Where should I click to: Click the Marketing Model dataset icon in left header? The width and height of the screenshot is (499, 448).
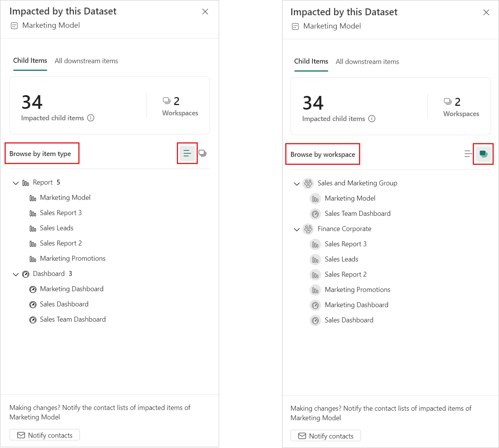[x=14, y=26]
